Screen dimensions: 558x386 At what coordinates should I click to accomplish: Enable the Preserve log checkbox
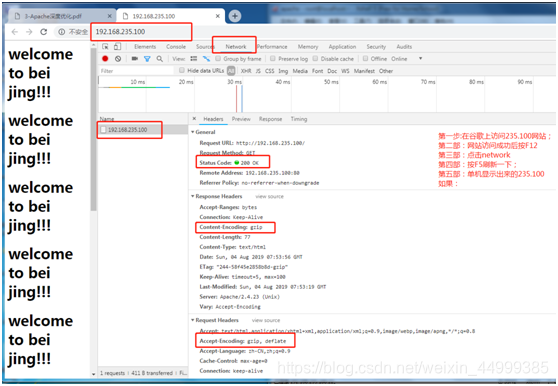click(x=273, y=58)
